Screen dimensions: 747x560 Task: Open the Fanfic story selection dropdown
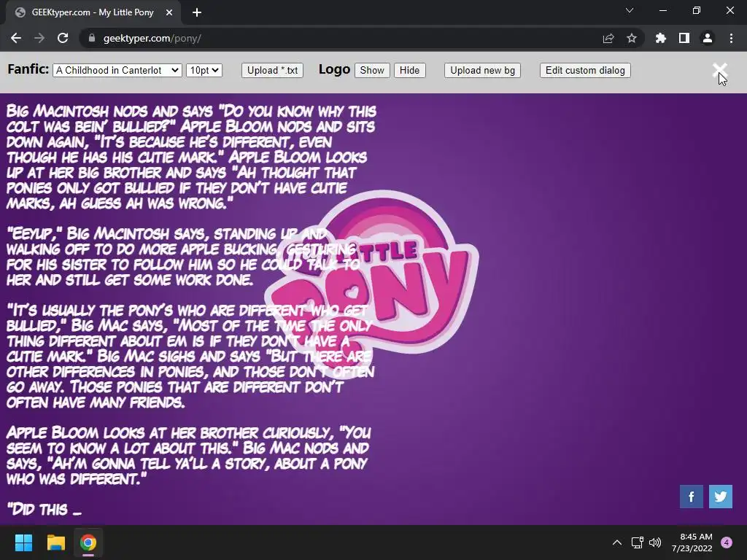tap(117, 71)
